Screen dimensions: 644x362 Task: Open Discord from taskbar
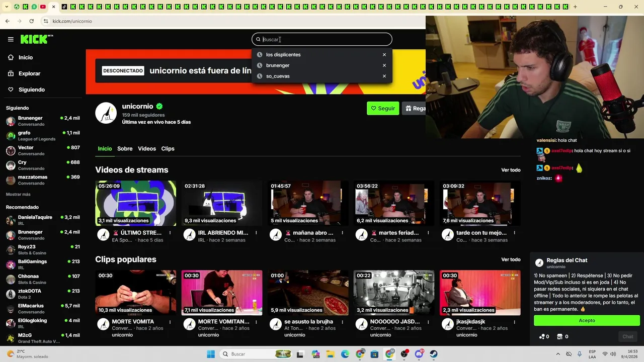tap(419, 354)
